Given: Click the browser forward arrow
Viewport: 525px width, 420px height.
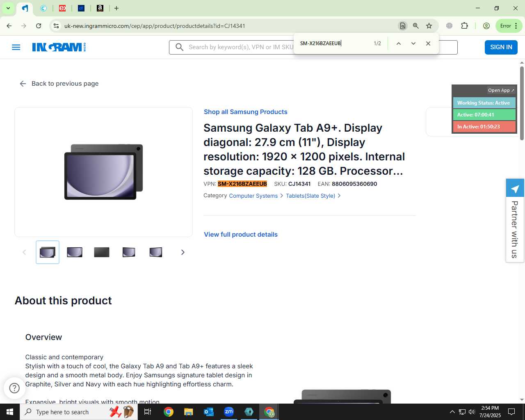Looking at the screenshot, I should [24, 26].
